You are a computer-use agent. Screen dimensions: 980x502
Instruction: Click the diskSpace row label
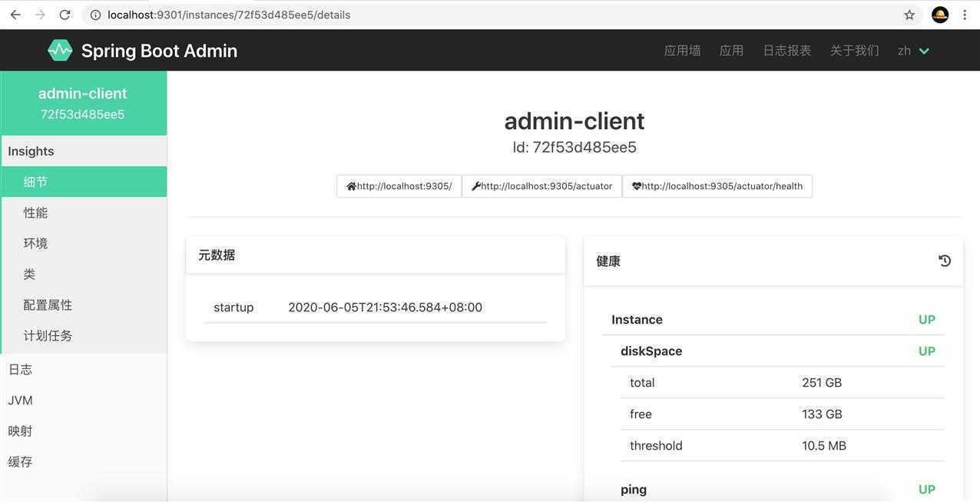651,351
